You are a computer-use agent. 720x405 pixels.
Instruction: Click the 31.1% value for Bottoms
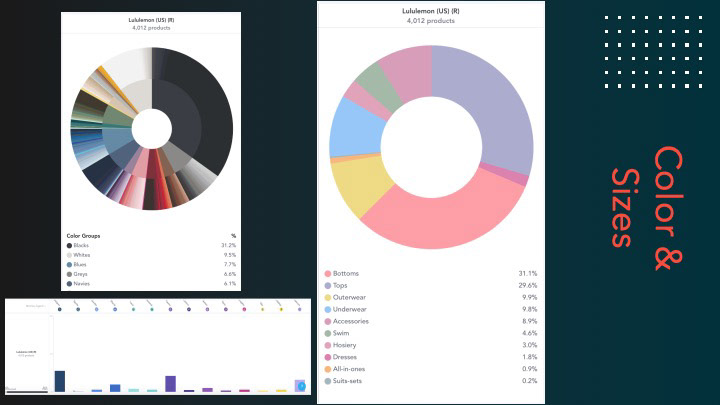click(x=528, y=273)
